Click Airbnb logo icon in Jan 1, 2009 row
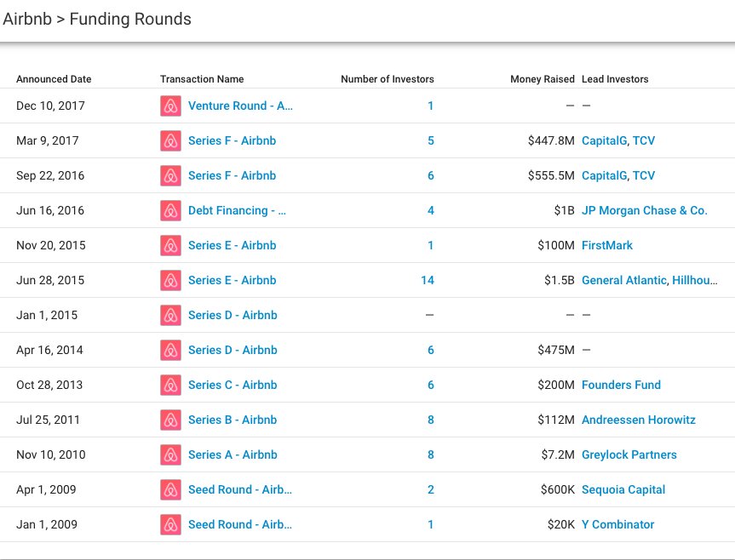735x560 pixels. [x=170, y=525]
